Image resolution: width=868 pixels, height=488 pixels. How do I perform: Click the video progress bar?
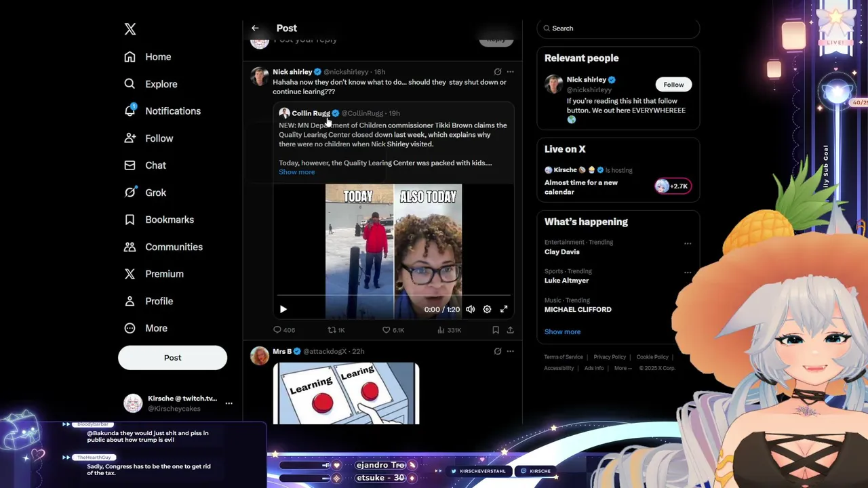coord(393,296)
